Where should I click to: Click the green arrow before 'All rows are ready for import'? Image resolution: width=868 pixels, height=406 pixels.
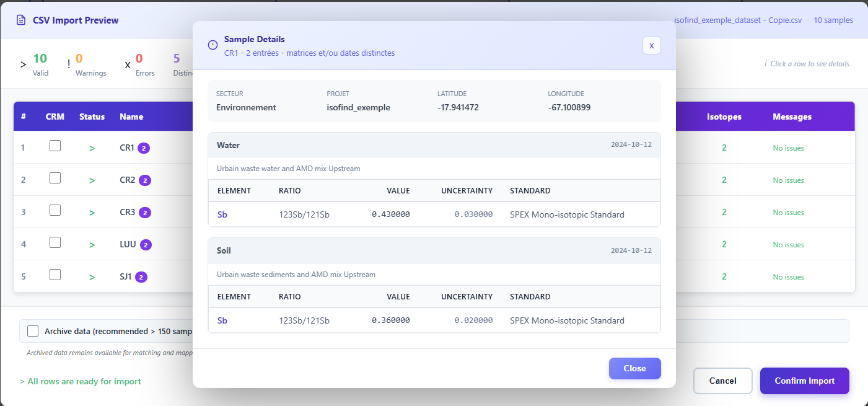pyautogui.click(x=22, y=381)
